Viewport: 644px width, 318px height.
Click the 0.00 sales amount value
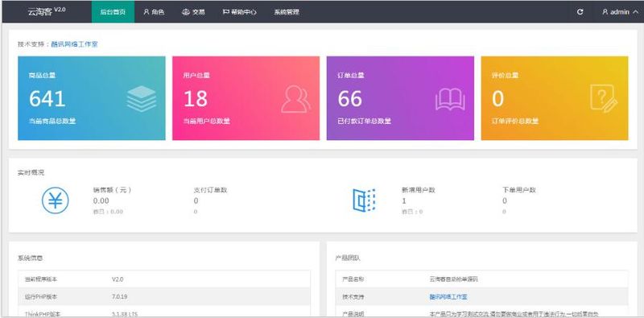[x=101, y=201]
